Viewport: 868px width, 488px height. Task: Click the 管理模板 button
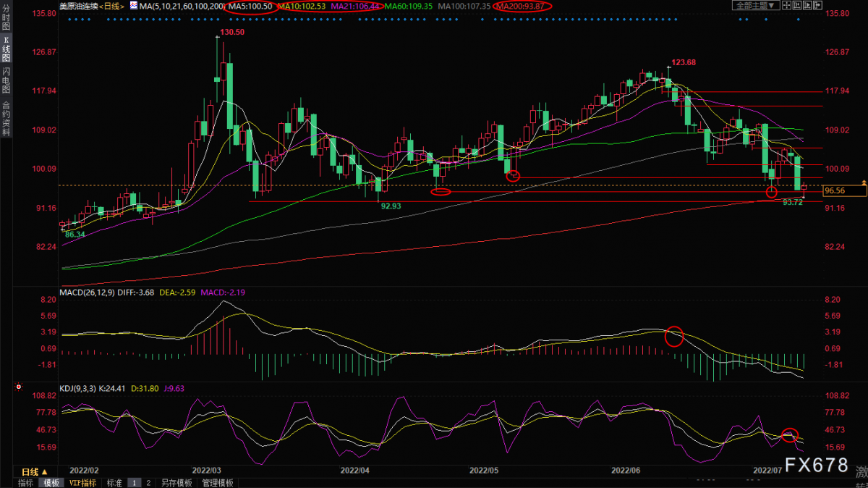click(218, 483)
